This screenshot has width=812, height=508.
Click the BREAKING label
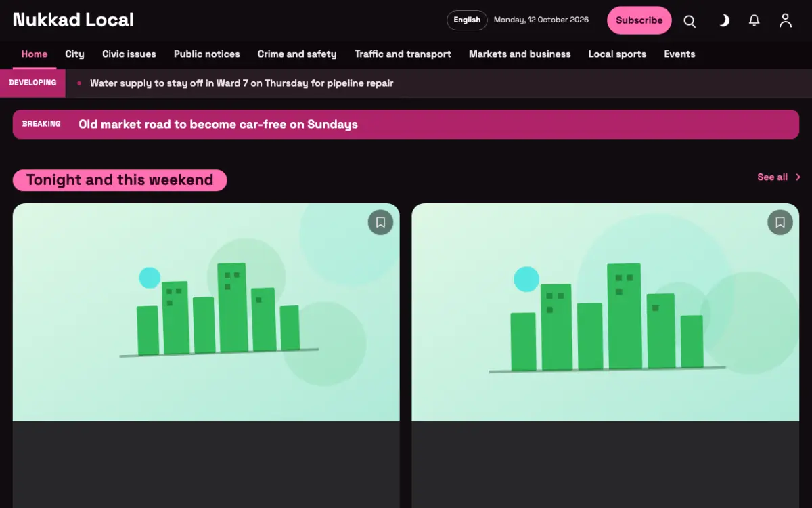[41, 124]
